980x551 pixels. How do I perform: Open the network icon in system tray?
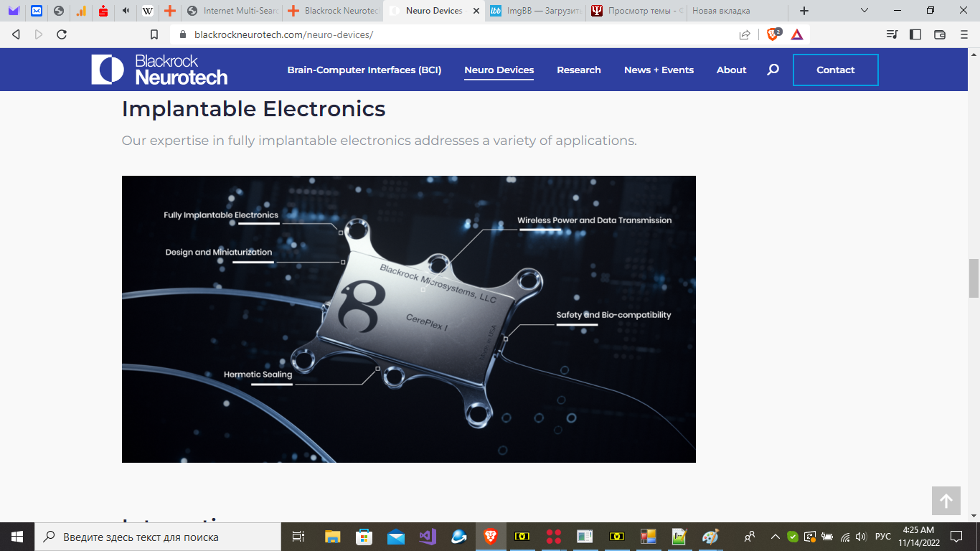tap(845, 537)
